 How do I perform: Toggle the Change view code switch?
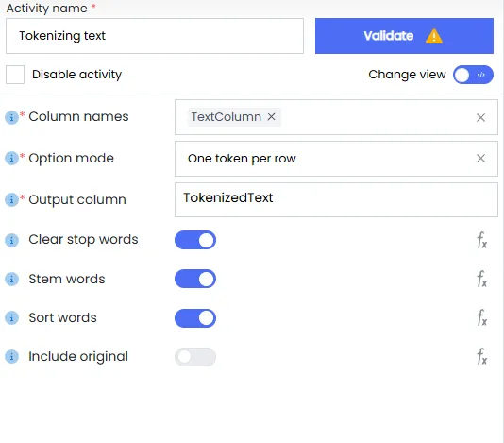[x=473, y=75]
